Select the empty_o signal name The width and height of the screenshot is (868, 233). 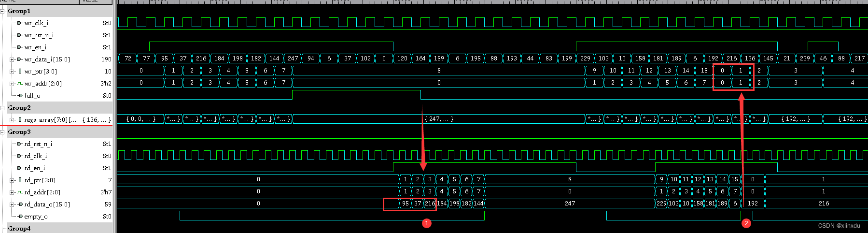coord(36,216)
